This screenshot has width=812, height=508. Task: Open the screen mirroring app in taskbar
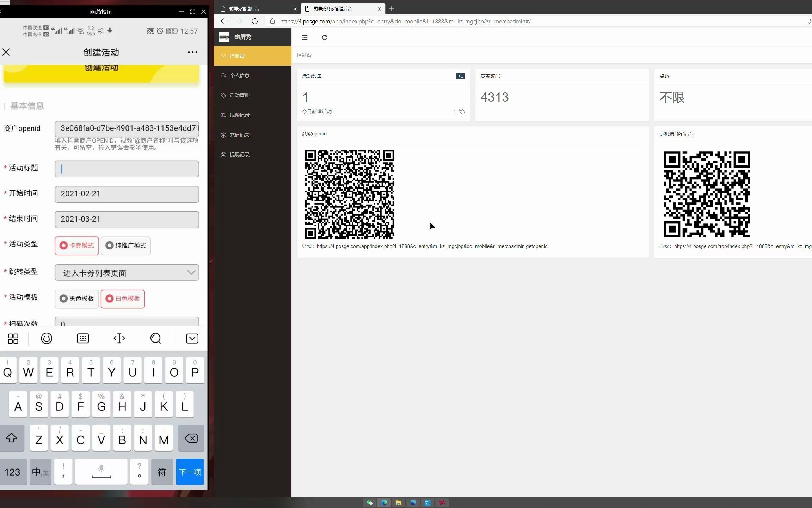[x=427, y=503]
